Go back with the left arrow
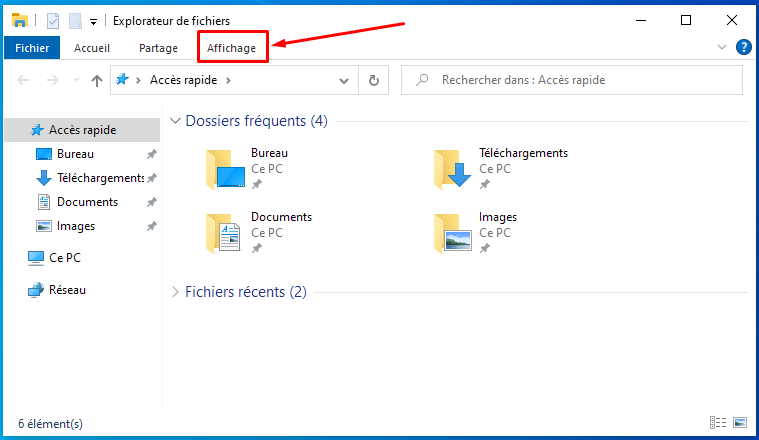 (x=23, y=80)
